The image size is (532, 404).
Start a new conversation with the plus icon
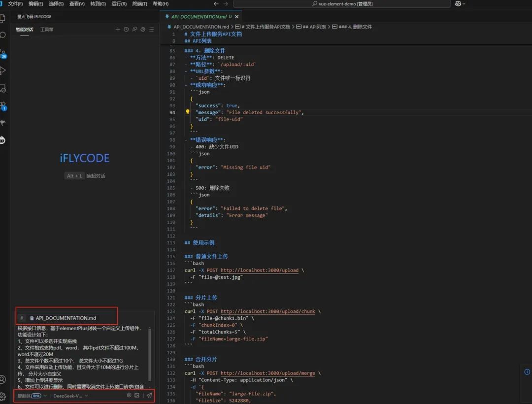pyautogui.click(x=118, y=29)
